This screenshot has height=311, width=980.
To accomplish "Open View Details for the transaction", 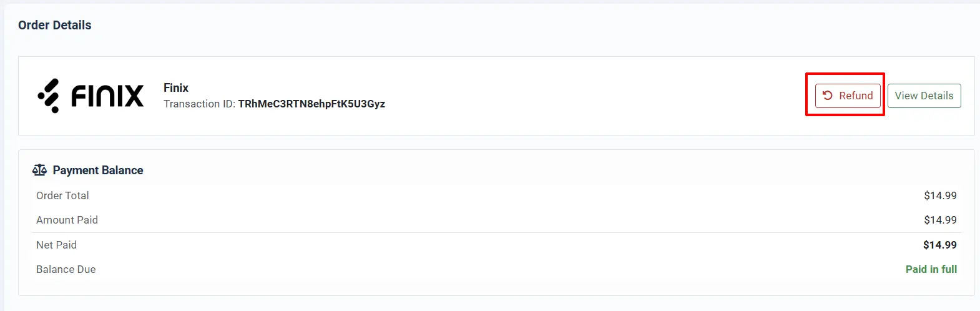I will tap(924, 96).
